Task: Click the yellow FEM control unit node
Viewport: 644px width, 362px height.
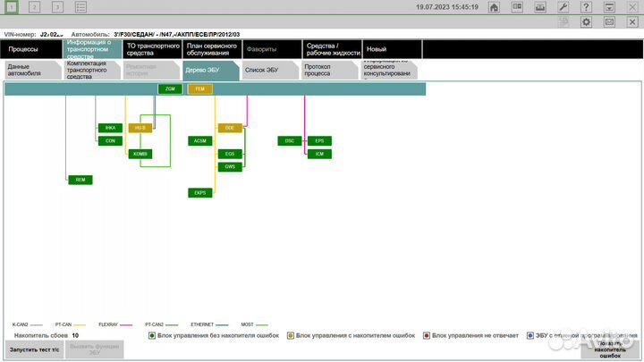Action: coord(199,88)
